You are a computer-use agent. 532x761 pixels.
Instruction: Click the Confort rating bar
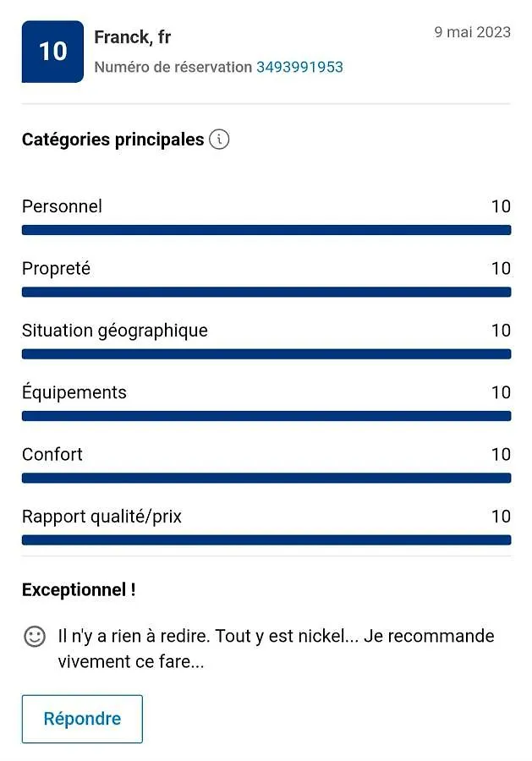(x=266, y=479)
